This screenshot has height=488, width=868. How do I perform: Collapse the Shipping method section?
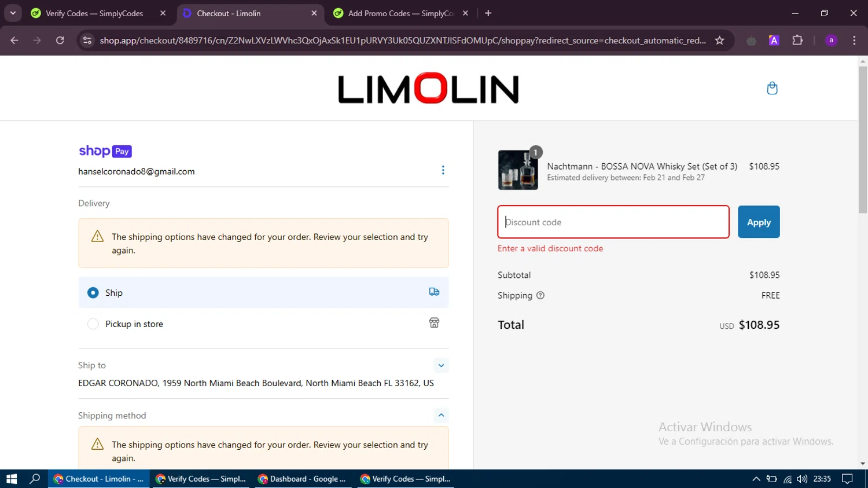(441, 415)
